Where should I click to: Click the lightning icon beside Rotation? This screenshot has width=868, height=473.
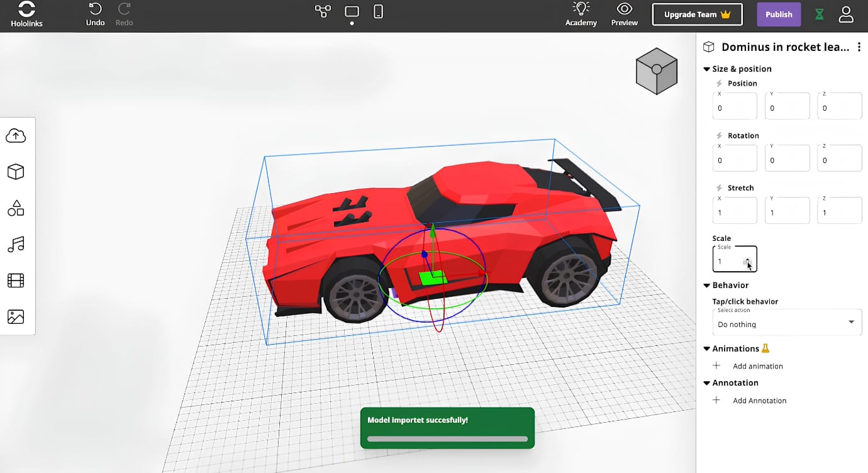click(720, 135)
